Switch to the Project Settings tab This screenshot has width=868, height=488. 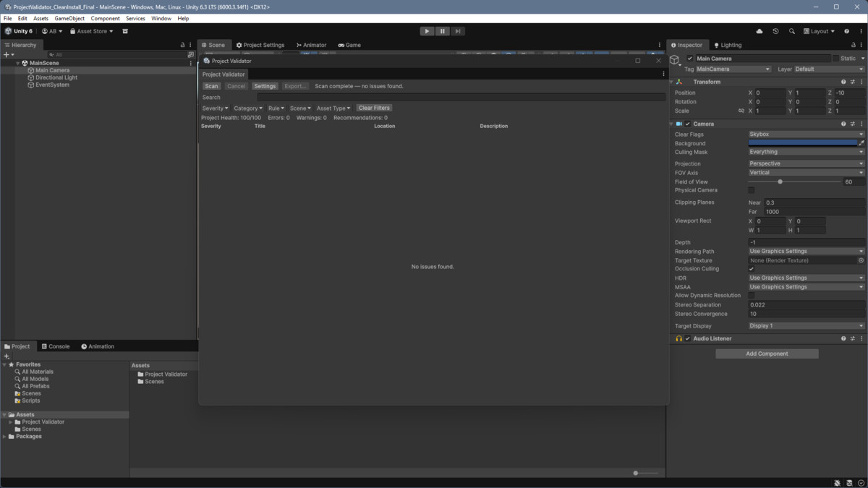[260, 45]
